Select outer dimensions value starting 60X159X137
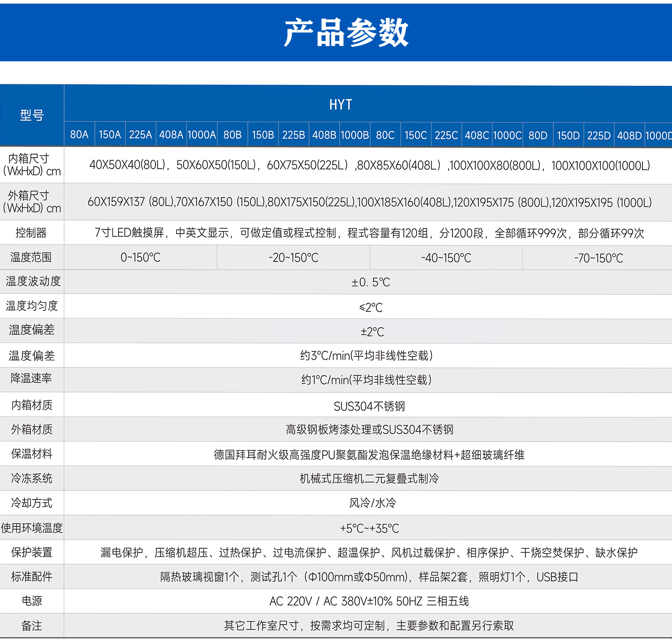 tap(370, 202)
